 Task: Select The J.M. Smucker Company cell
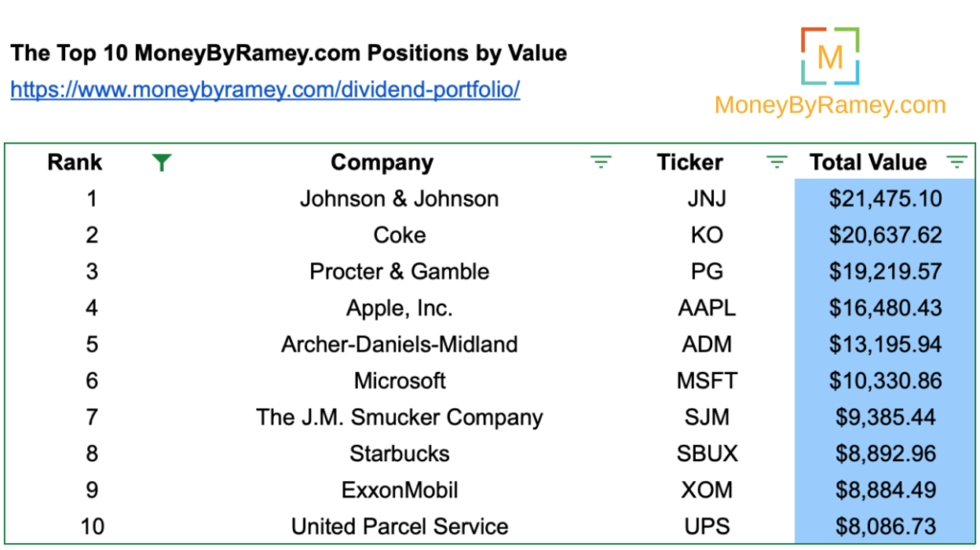click(x=399, y=417)
